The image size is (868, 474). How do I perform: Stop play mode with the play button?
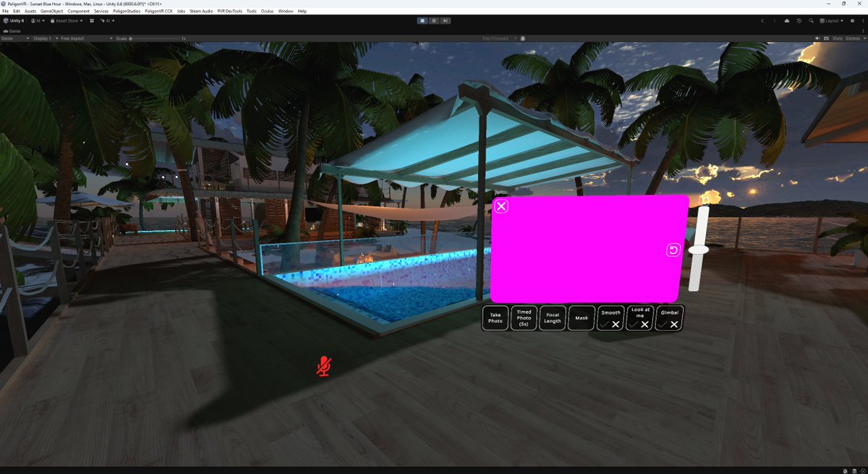click(x=422, y=21)
